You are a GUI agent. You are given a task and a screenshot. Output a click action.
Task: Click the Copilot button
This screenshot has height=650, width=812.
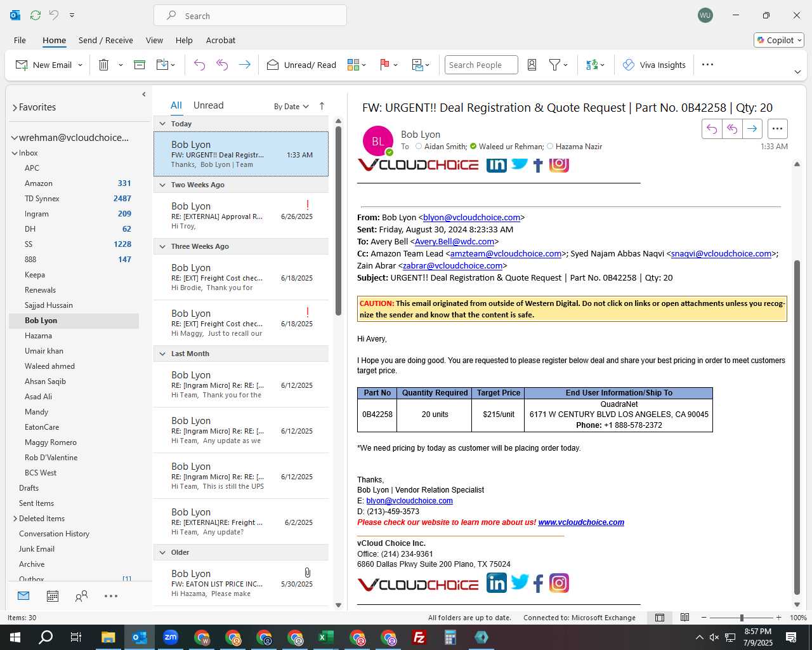(x=779, y=40)
